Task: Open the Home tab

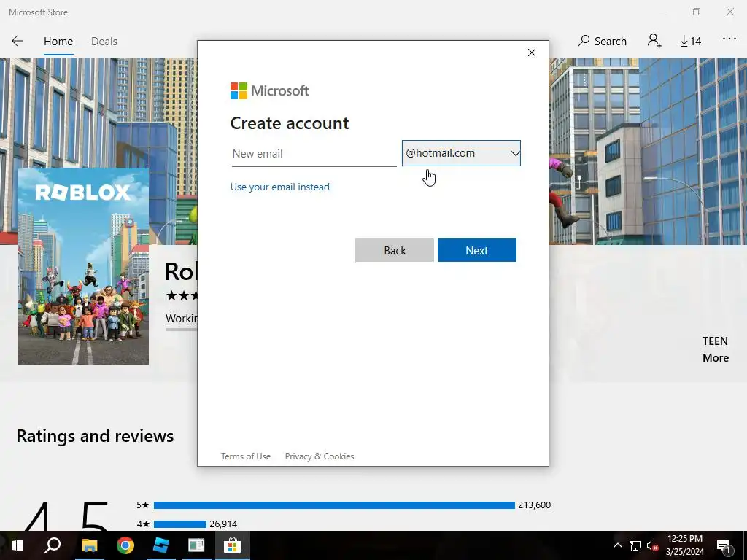Action: click(58, 42)
